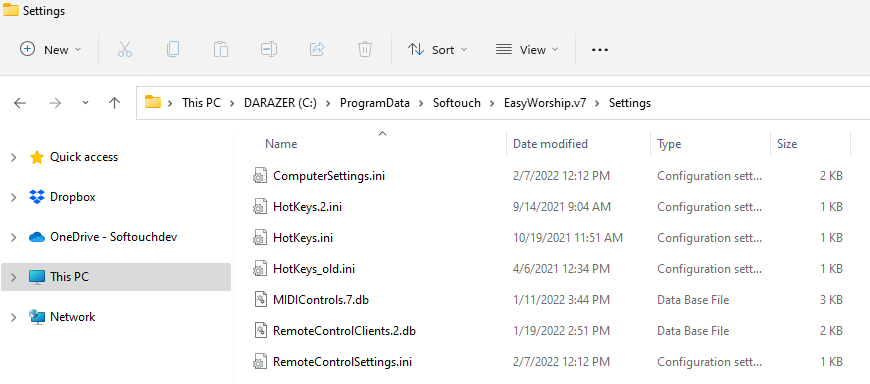Click 3 KB size value
Screen dimensions: 870x384
point(832,300)
